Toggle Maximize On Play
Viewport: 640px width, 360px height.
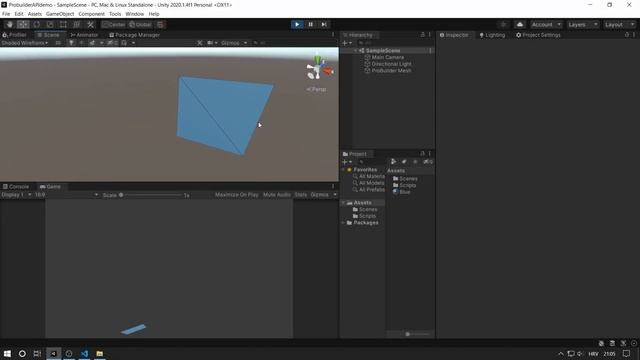point(236,195)
